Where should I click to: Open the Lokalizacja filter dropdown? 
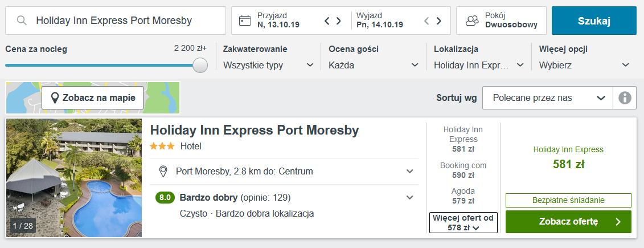pos(478,65)
